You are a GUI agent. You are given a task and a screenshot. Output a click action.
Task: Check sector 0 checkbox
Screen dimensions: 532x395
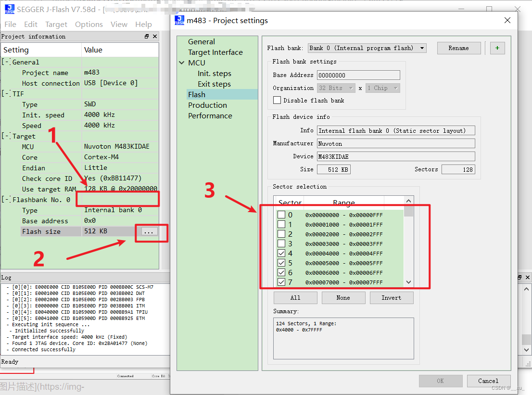point(281,215)
